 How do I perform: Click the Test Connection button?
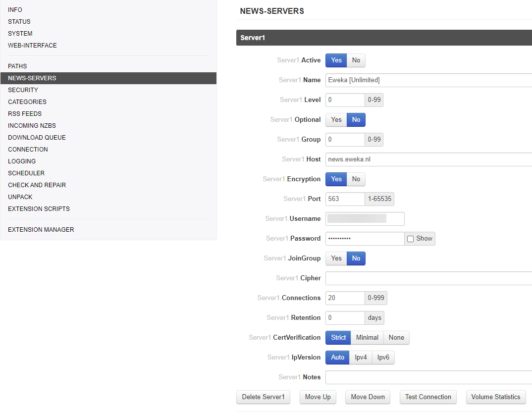(x=428, y=397)
